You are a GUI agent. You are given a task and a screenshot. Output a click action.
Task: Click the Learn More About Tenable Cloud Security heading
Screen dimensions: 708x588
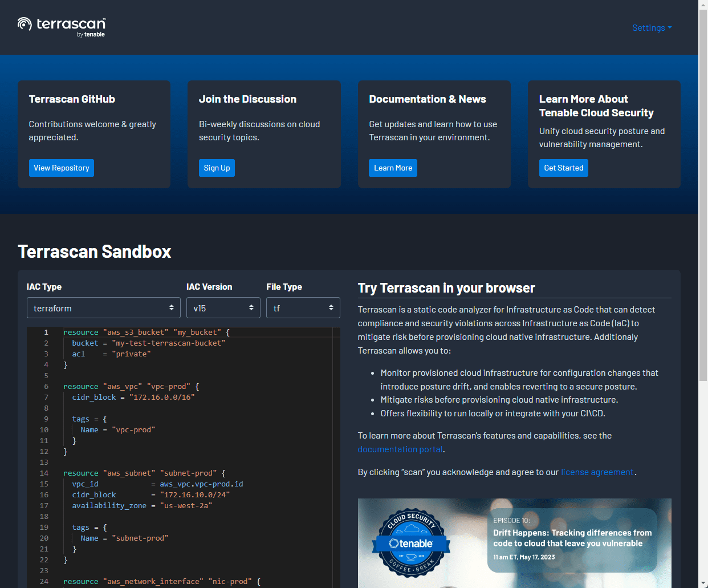click(x=596, y=106)
